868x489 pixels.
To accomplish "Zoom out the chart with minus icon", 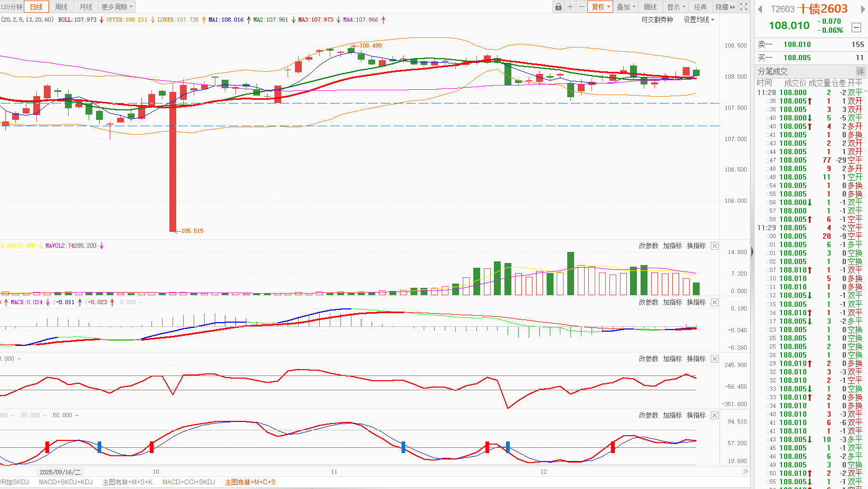I will tap(581, 7).
